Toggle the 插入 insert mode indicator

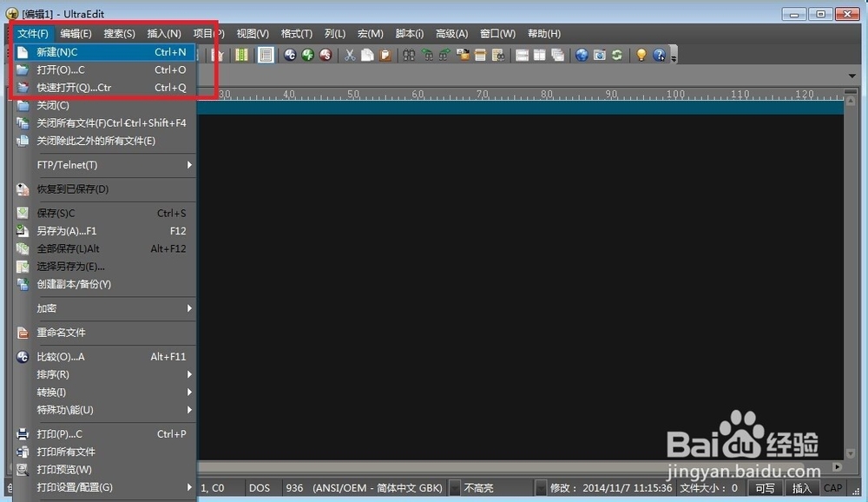point(801,488)
